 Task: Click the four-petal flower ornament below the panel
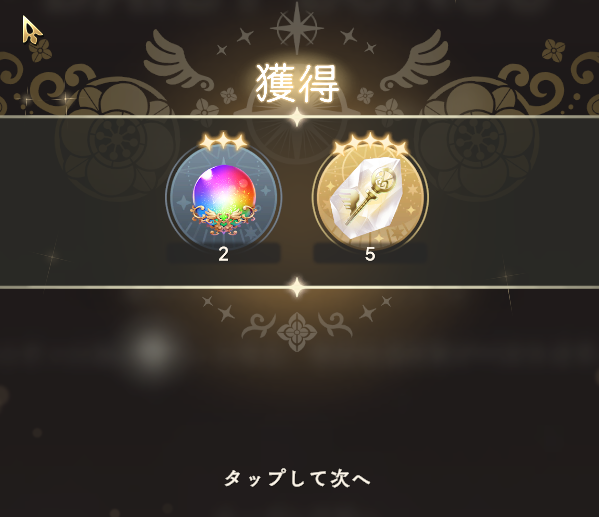(x=297, y=332)
